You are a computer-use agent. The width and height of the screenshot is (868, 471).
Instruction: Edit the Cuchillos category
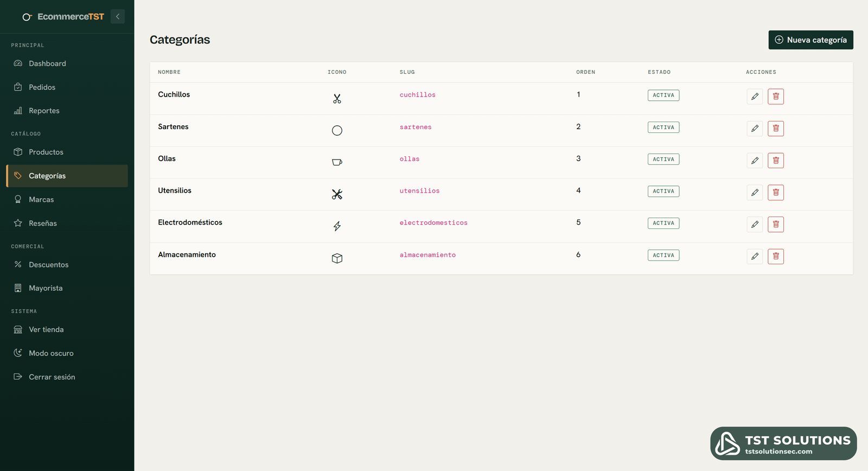tap(755, 97)
